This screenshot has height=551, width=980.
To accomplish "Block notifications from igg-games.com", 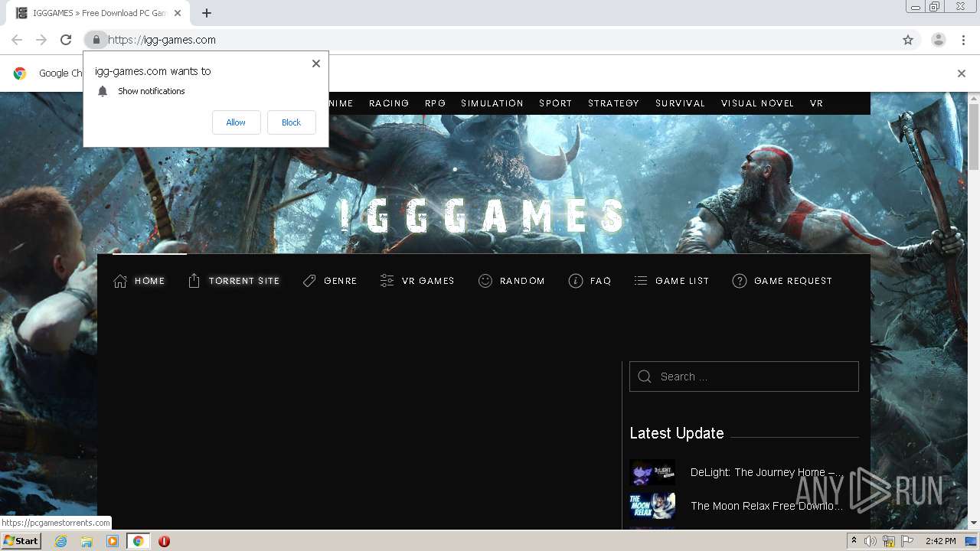I will coord(291,122).
